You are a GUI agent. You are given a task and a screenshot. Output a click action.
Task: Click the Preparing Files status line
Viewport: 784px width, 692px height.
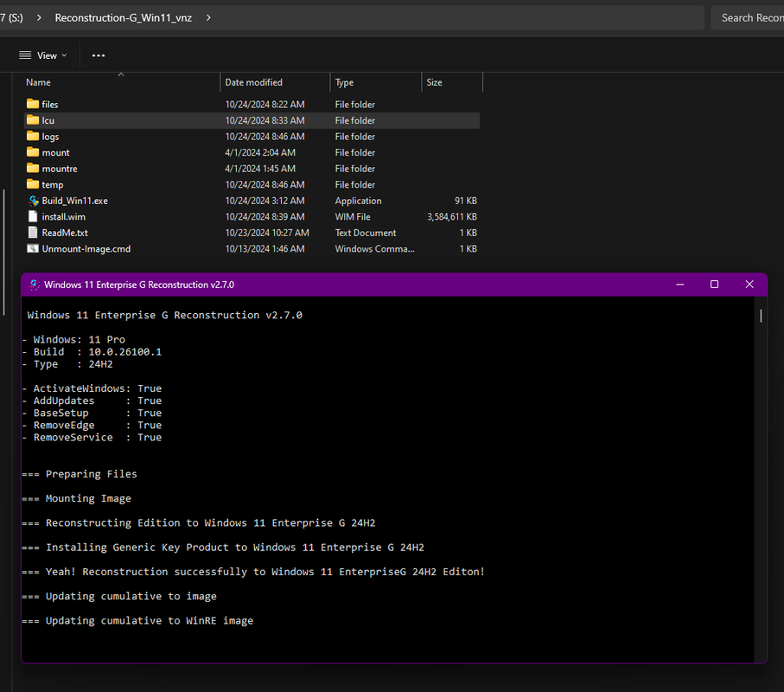tap(80, 474)
